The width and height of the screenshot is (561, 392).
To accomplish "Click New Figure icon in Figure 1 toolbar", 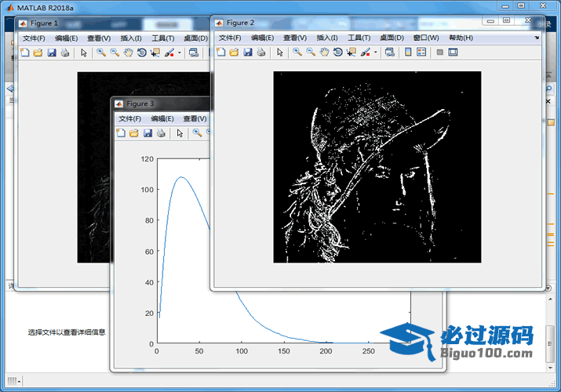I will pos(24,53).
